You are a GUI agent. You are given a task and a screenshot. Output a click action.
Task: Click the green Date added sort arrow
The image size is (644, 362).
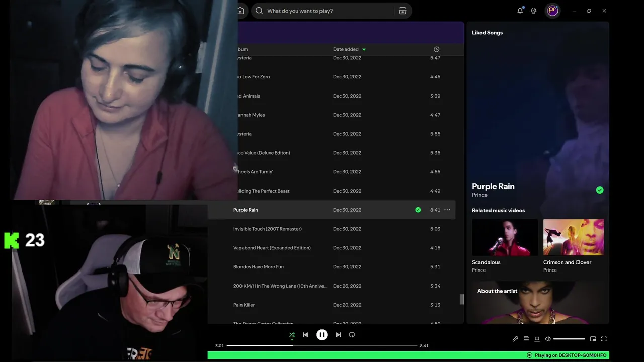coord(364,49)
